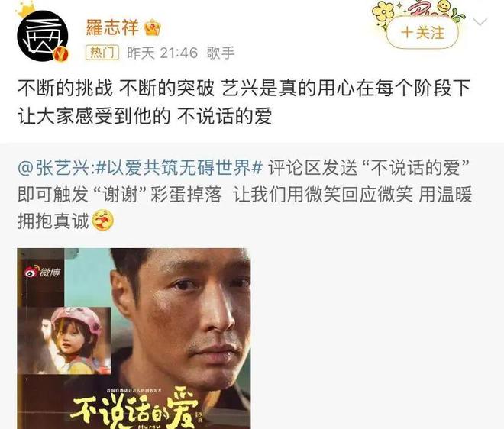Open hashtag #以爱共筑无碍世界#
Screen dimensions: 504x429
179,168
